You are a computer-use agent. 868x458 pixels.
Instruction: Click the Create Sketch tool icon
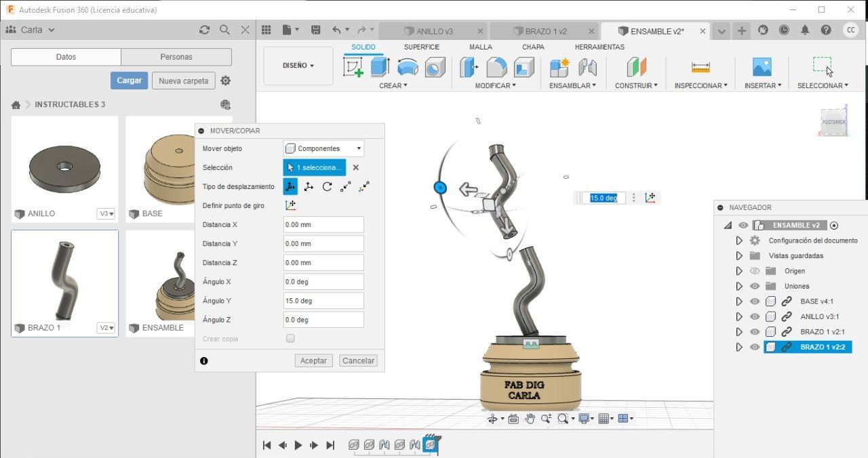click(353, 67)
